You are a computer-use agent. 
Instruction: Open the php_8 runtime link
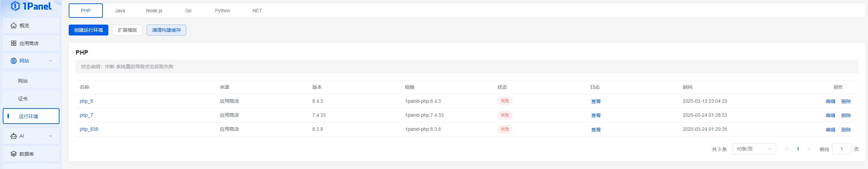pyautogui.click(x=86, y=101)
